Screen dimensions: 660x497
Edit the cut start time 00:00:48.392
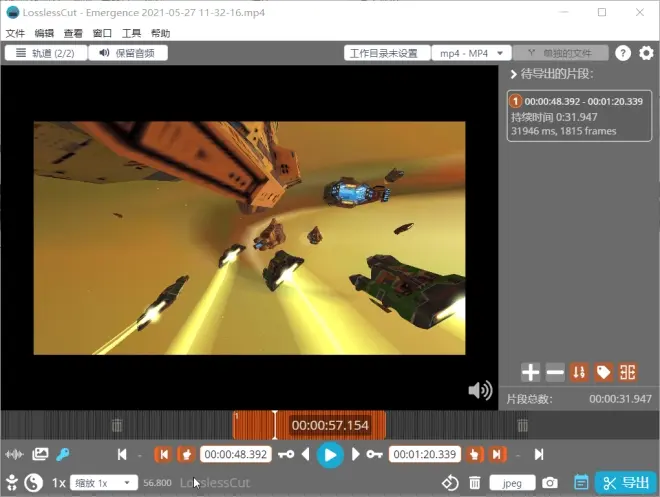236,454
